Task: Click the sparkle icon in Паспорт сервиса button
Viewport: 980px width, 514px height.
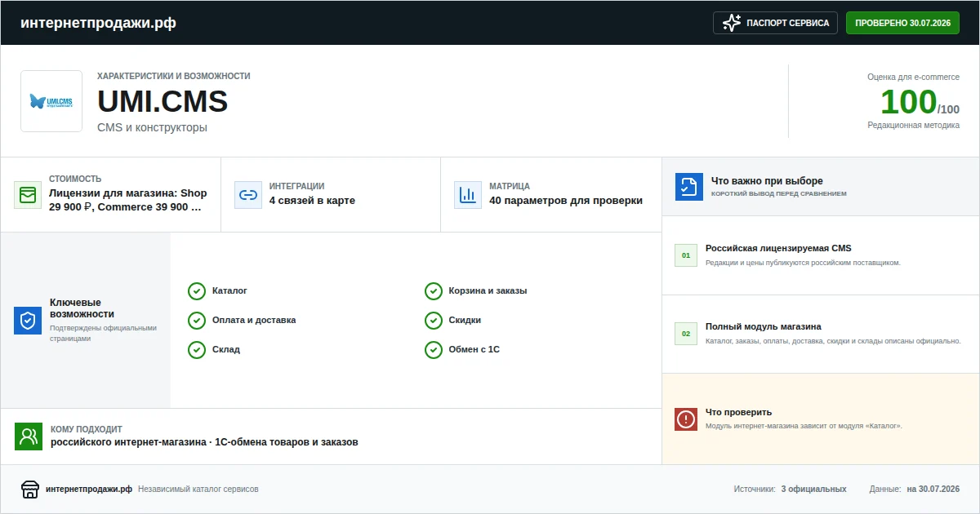Action: pos(732,23)
